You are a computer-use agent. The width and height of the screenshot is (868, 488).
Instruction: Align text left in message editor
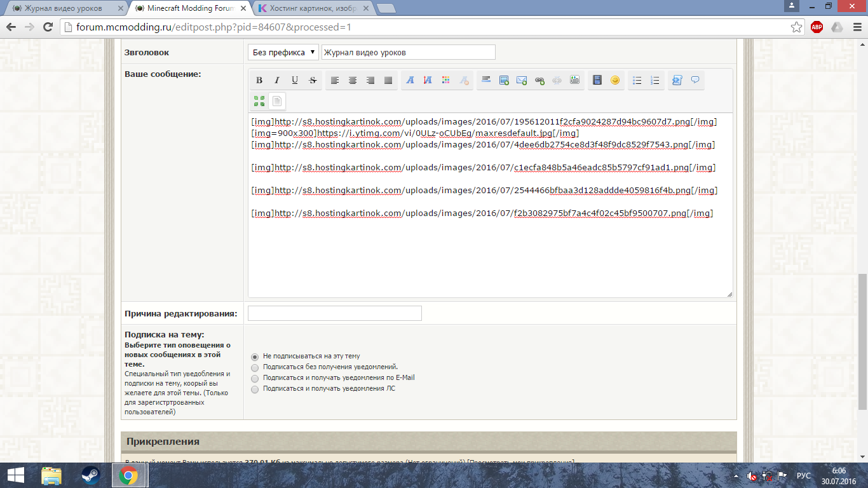tap(335, 80)
